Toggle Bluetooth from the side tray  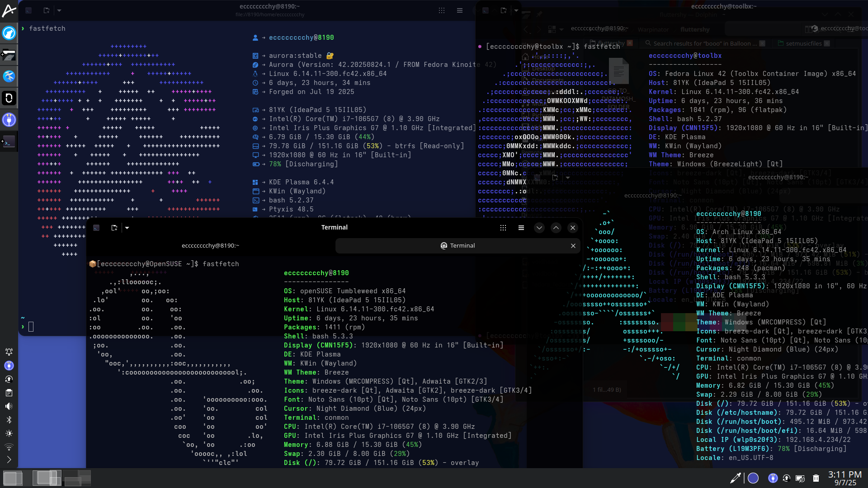point(9,420)
